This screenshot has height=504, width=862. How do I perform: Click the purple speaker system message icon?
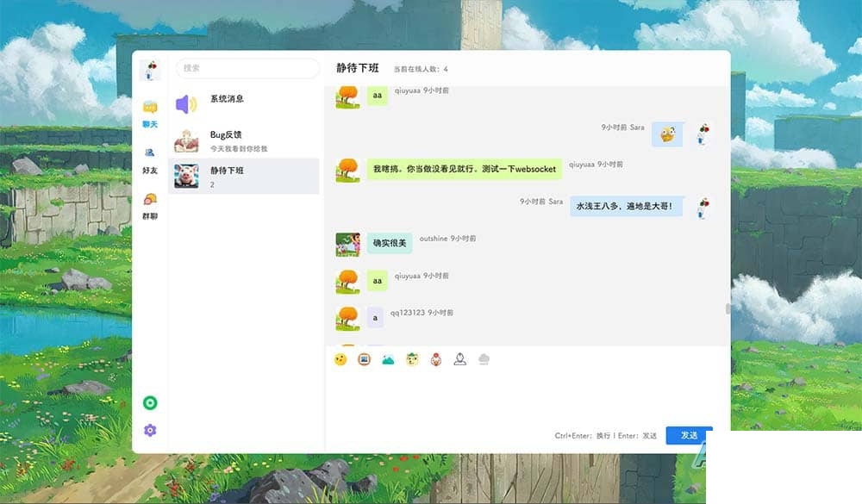pyautogui.click(x=186, y=104)
